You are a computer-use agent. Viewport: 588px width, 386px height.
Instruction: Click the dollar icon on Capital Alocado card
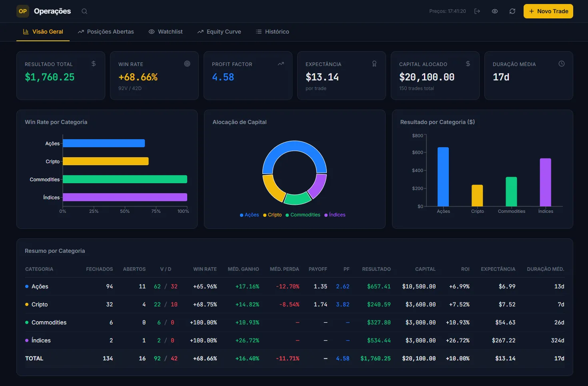click(468, 64)
